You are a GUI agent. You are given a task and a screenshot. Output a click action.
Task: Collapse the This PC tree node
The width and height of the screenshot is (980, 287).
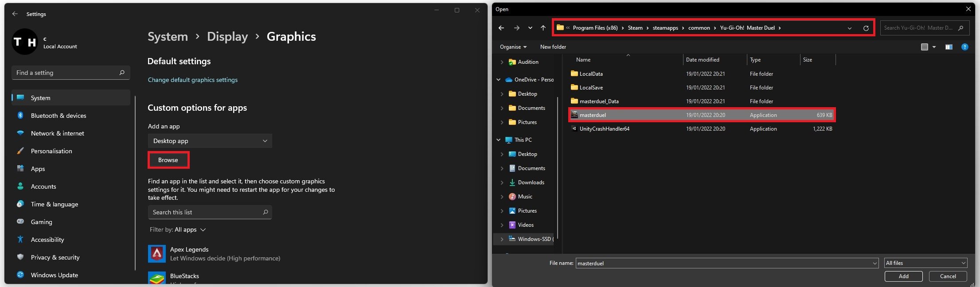499,140
